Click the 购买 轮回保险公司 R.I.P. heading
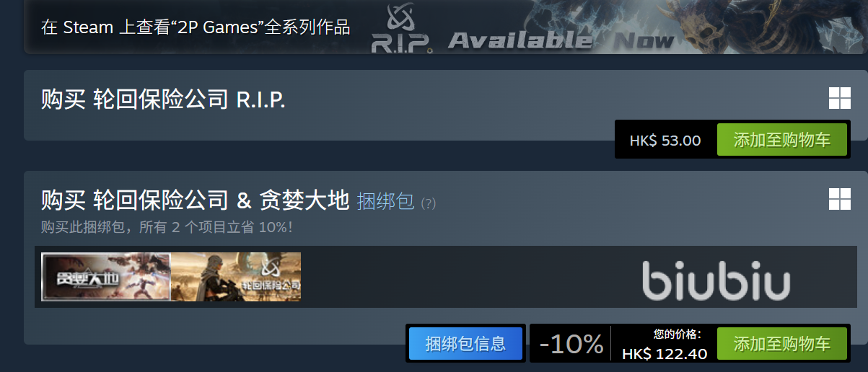 click(163, 99)
